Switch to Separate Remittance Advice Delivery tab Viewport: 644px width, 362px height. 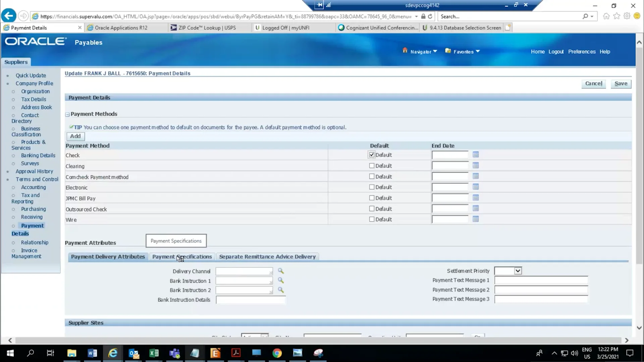click(267, 257)
